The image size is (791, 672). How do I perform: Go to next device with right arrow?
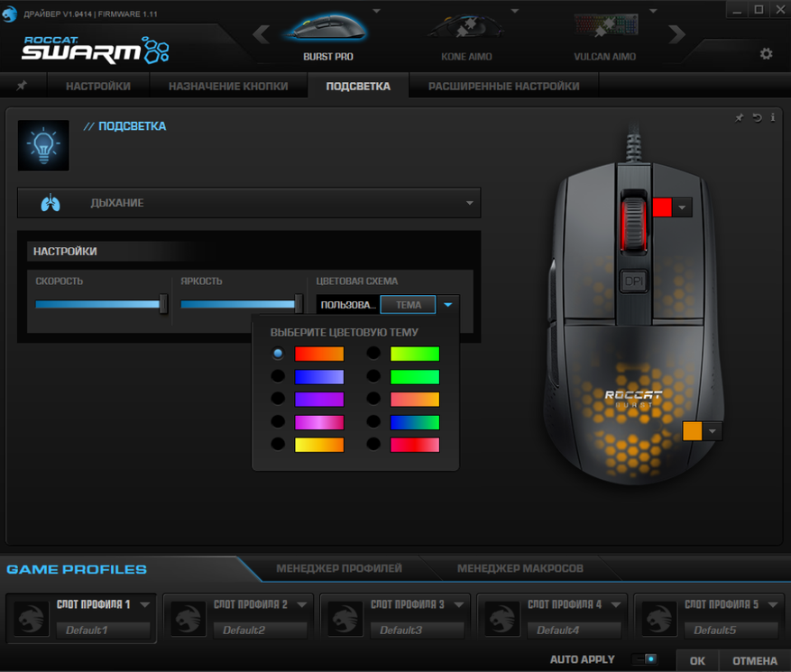(676, 35)
